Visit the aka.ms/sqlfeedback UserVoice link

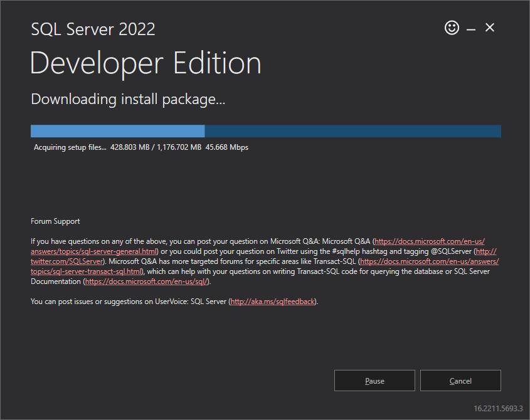pyautogui.click(x=273, y=302)
